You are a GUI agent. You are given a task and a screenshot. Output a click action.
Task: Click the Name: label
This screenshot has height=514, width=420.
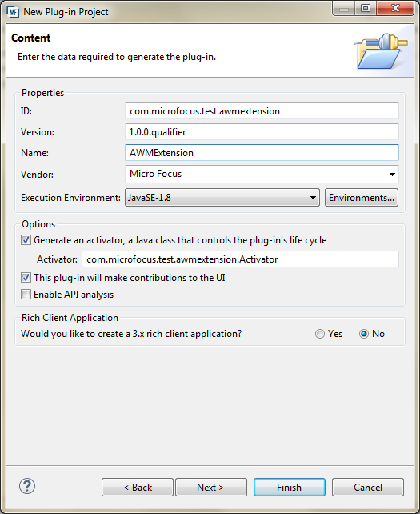[x=34, y=153]
